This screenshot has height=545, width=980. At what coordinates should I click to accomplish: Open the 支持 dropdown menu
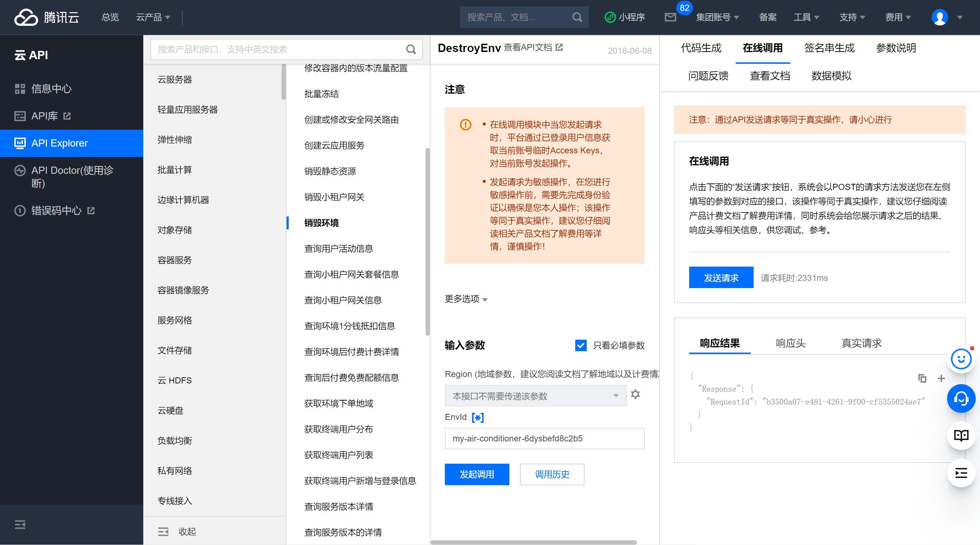pyautogui.click(x=852, y=17)
